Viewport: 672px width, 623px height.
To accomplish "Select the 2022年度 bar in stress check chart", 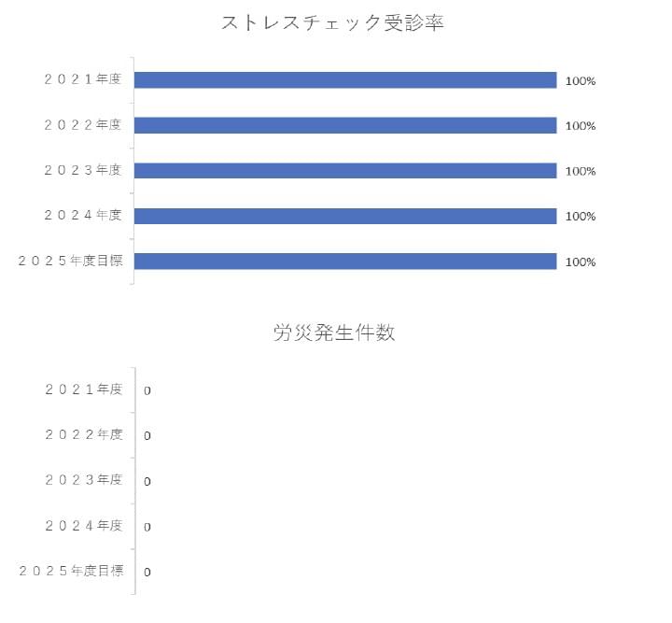I will coord(345,125).
